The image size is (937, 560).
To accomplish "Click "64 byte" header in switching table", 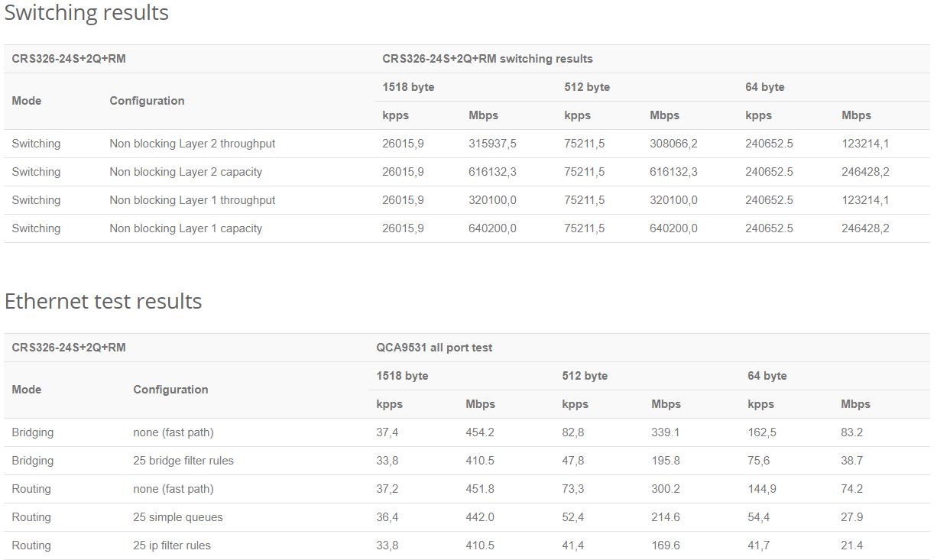I will click(765, 87).
